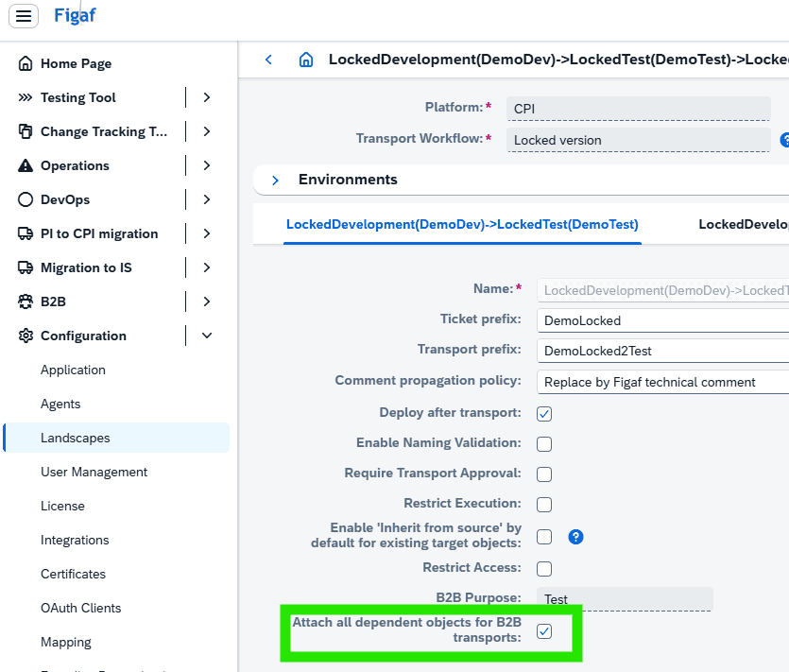Expand the Change Tracking submenu chevron

point(206,132)
